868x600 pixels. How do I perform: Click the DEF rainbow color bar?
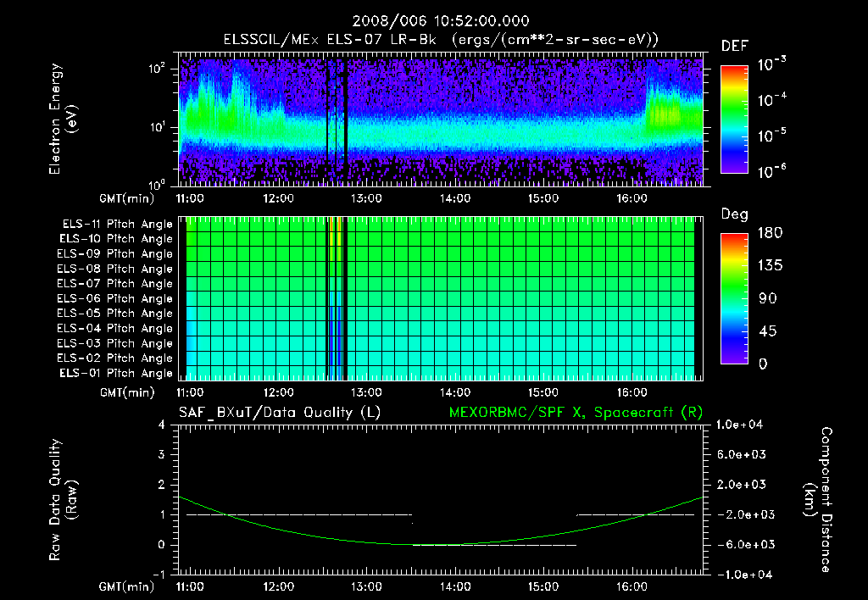[x=734, y=119]
